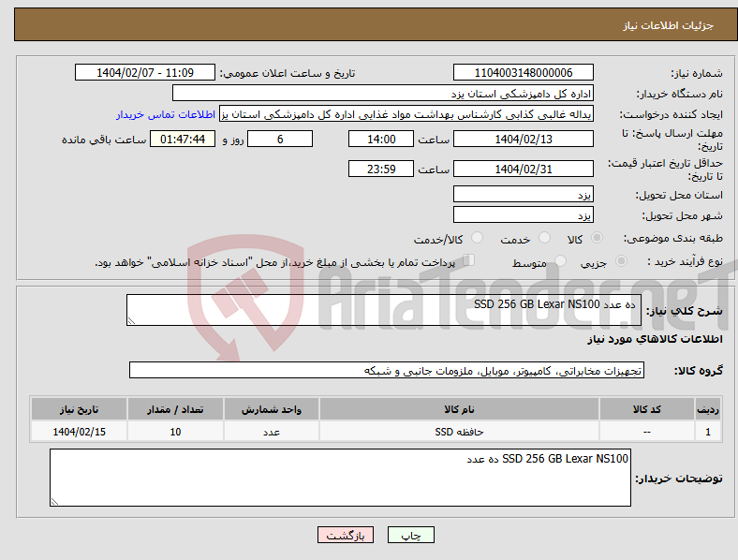This screenshot has width=738, height=560.
Task: Click the response deadline date 1404/02/13
Action: [523, 139]
